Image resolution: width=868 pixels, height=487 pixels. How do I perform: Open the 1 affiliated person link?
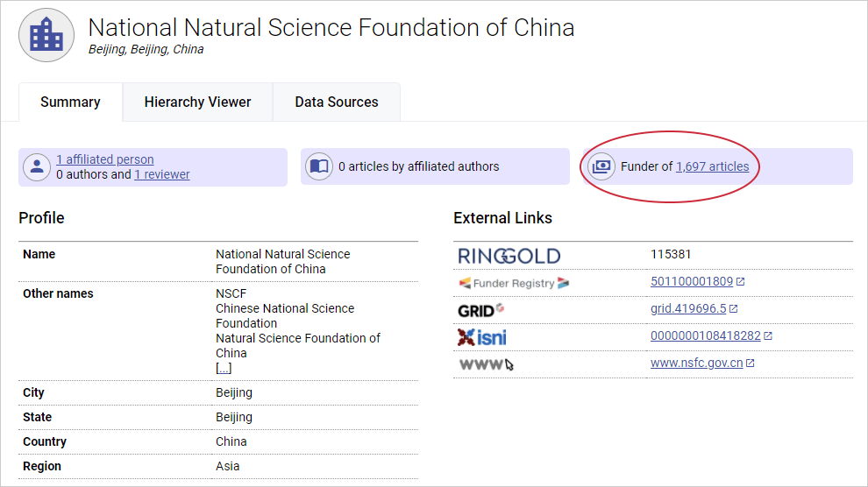click(105, 159)
